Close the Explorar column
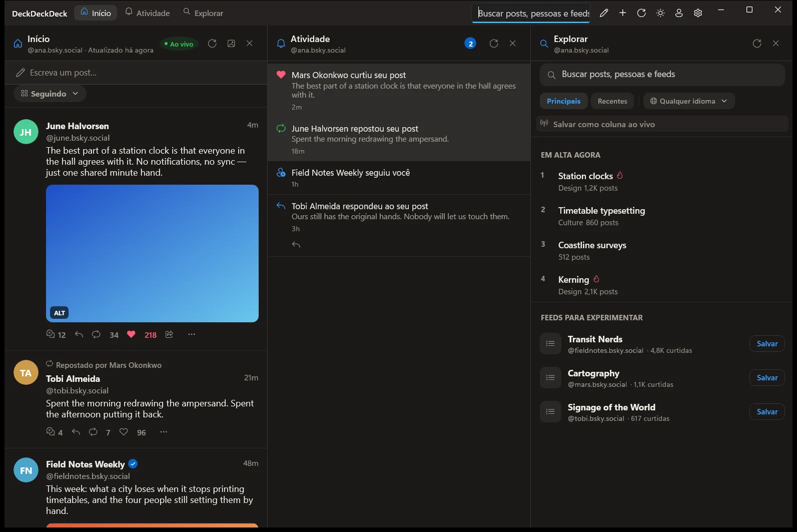797x532 pixels. tap(776, 44)
